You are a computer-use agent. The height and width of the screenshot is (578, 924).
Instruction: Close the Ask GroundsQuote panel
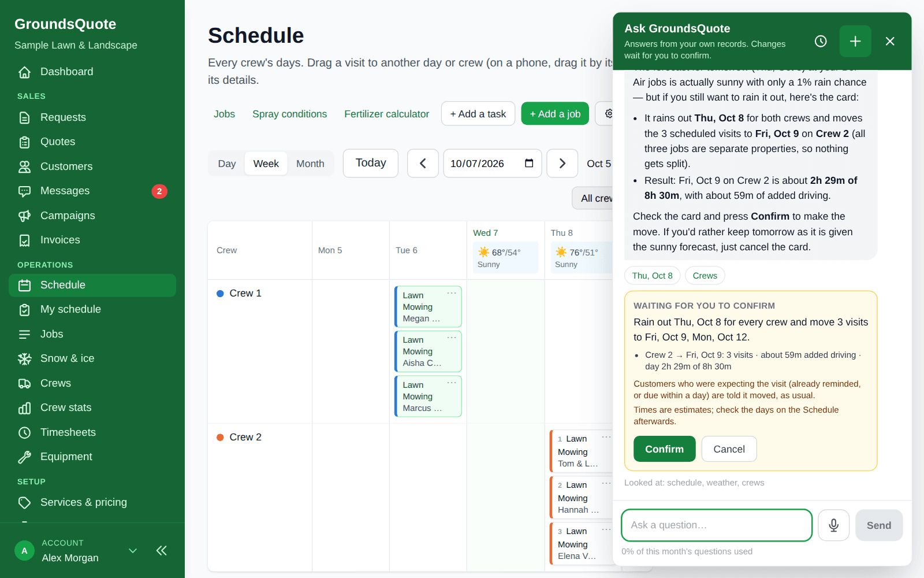coord(890,41)
